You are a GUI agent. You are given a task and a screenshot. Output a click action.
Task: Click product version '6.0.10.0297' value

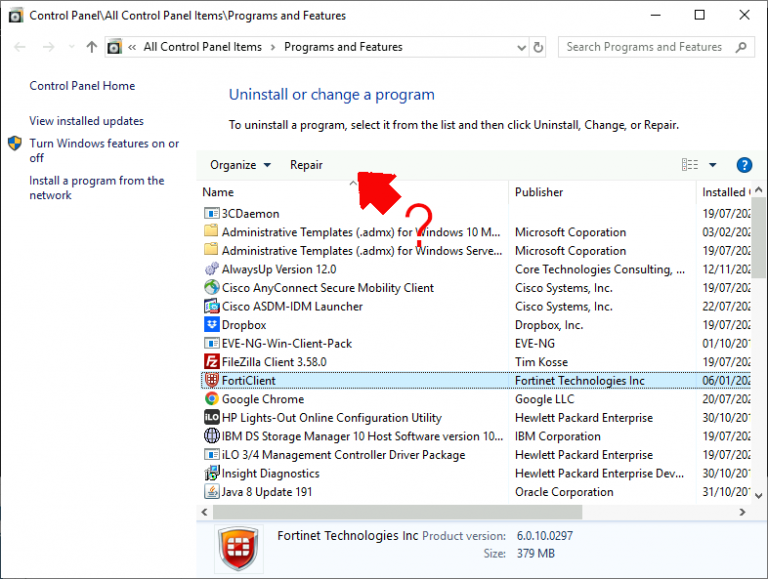545,535
